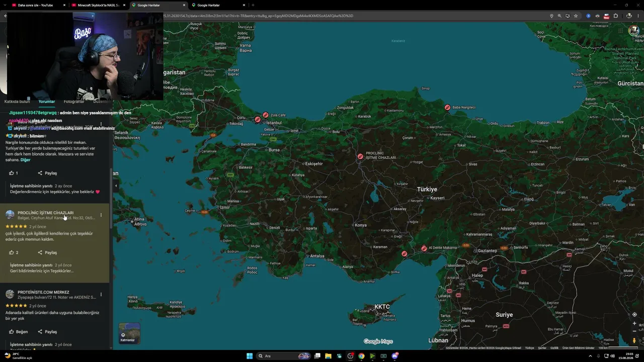Open the Gizlilik link in map footer

click(554, 348)
